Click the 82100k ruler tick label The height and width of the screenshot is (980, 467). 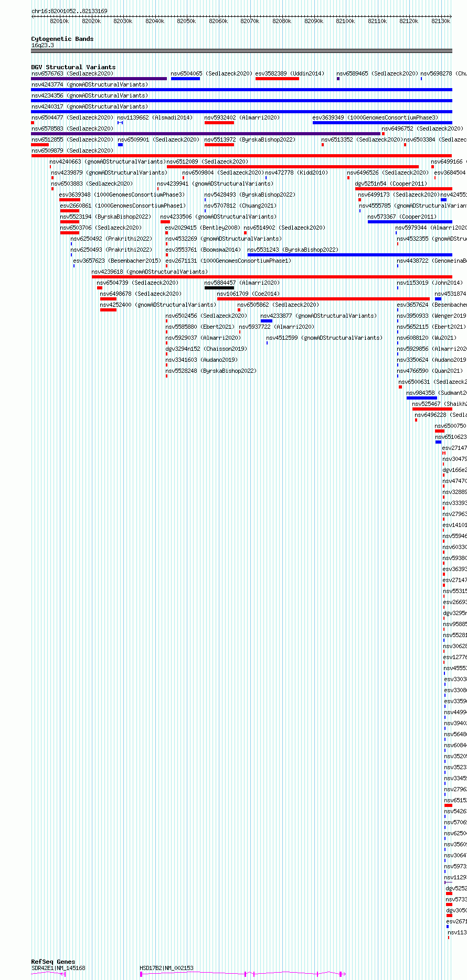pyautogui.click(x=345, y=21)
